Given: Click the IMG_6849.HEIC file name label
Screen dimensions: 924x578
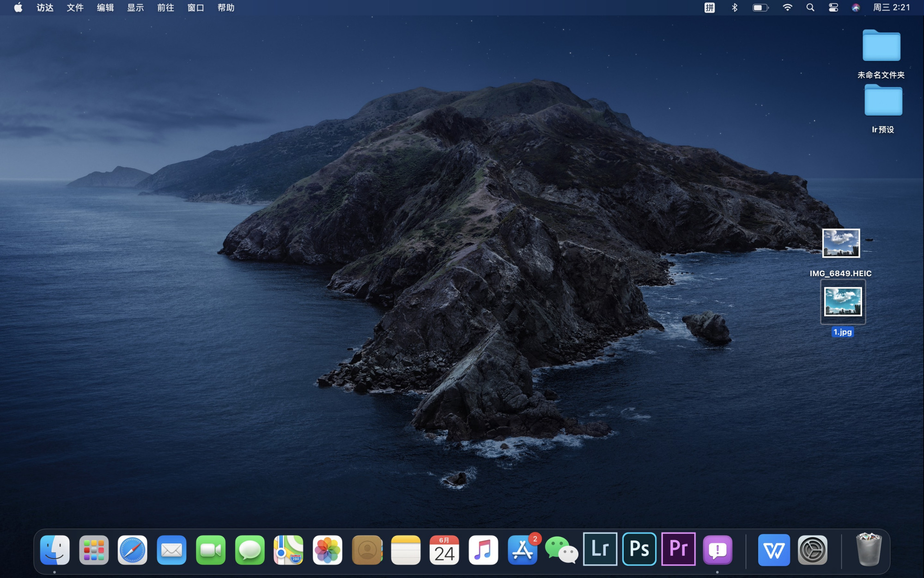Looking at the screenshot, I should tap(840, 273).
